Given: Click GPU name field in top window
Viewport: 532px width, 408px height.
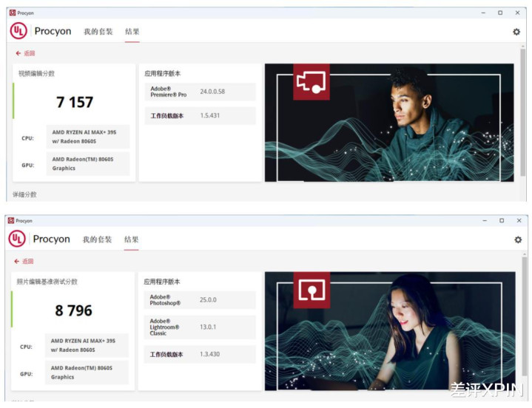Looking at the screenshot, I should (88, 163).
